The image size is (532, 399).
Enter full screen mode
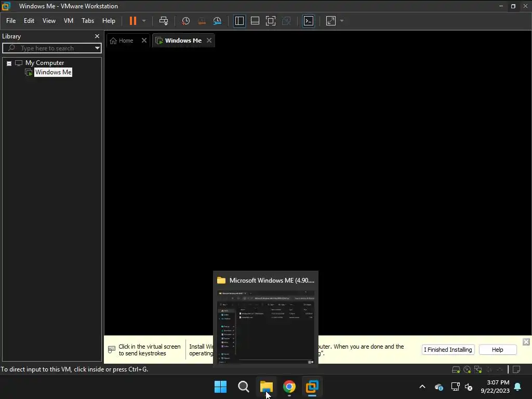coord(270,21)
